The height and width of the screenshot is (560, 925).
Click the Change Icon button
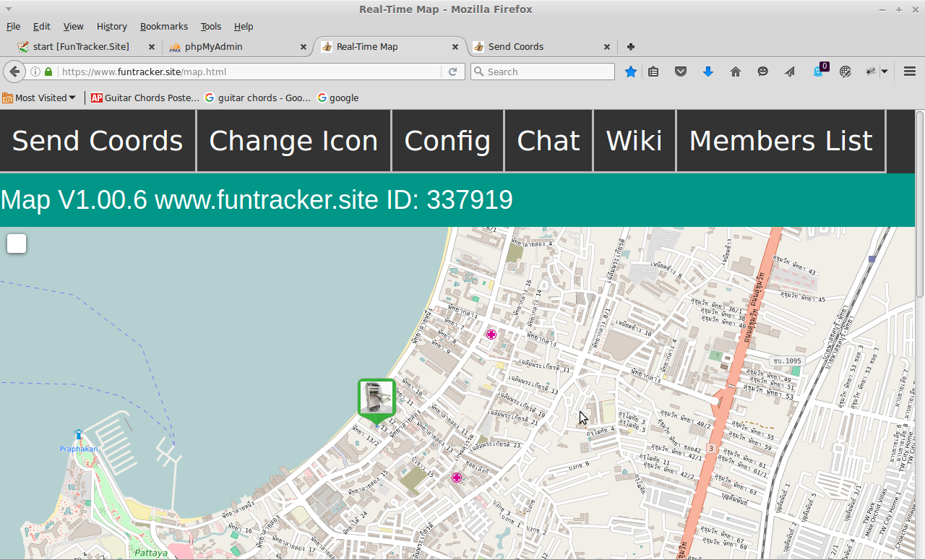point(293,141)
